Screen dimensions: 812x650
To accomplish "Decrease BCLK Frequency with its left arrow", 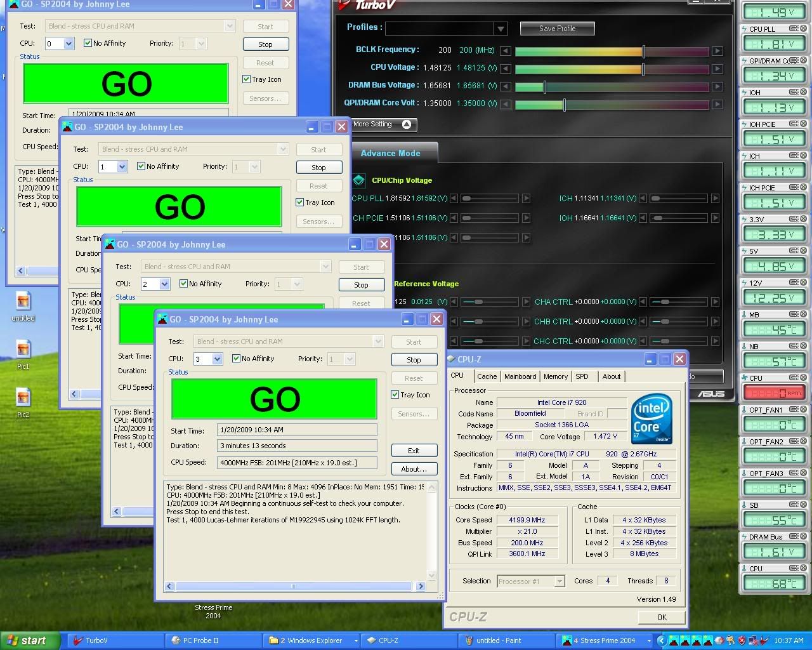I will point(505,51).
